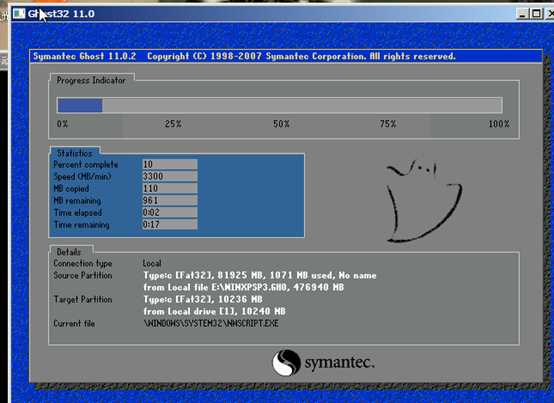
Task: Click the current file path NWSCRIPT.EXE
Action: coord(211,324)
